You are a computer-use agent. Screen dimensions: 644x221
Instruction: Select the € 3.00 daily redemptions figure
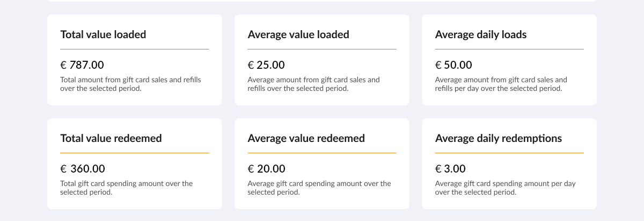(x=450, y=169)
